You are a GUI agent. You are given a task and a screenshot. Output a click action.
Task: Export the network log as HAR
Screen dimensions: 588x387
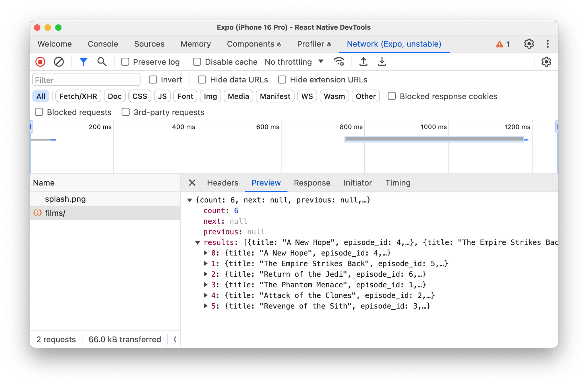(x=382, y=61)
